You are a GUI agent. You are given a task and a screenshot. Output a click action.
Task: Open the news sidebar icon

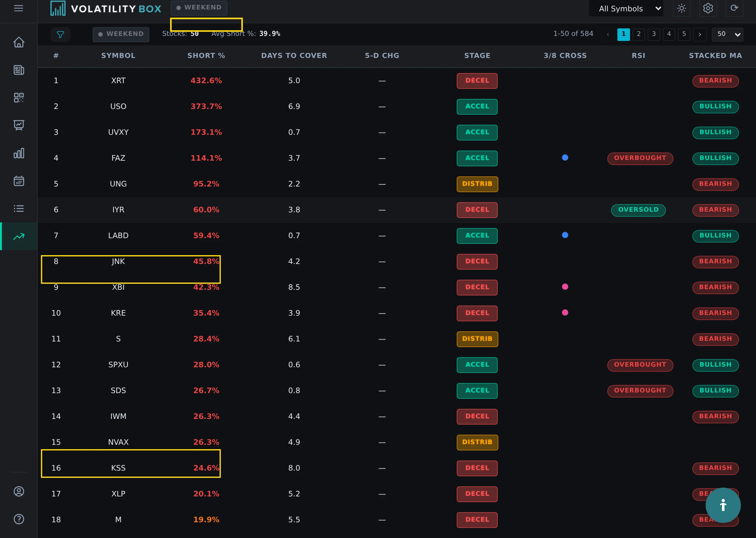pos(19,70)
